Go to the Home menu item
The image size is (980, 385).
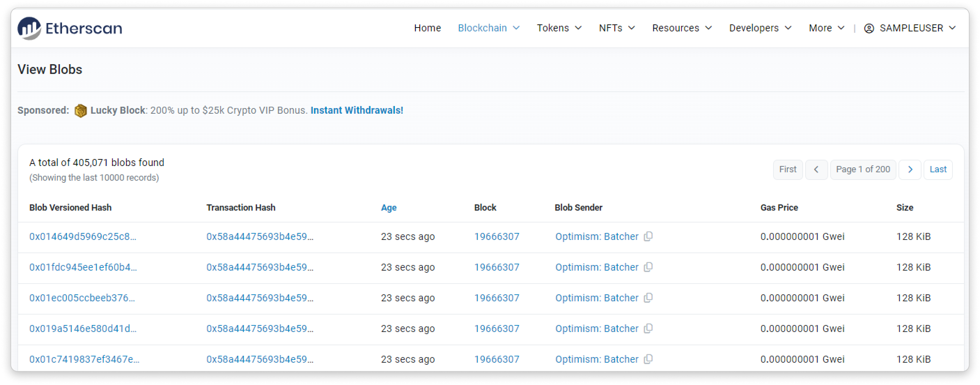(x=427, y=28)
